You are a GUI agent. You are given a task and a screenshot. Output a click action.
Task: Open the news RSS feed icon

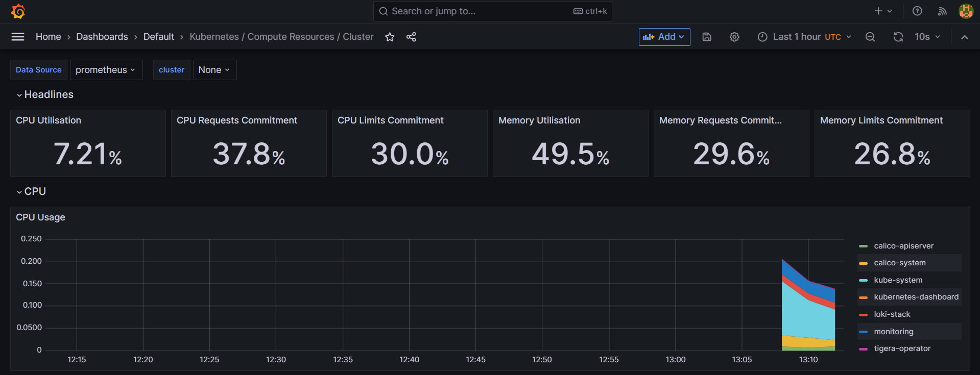pos(942,11)
